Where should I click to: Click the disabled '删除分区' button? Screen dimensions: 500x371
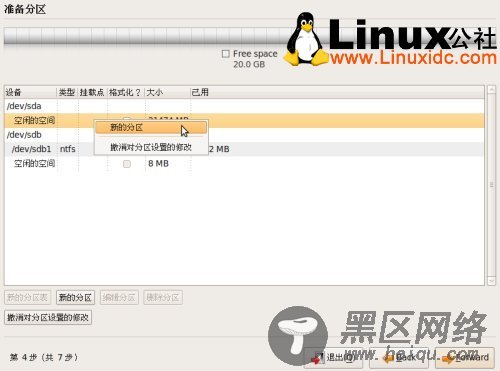(x=163, y=297)
